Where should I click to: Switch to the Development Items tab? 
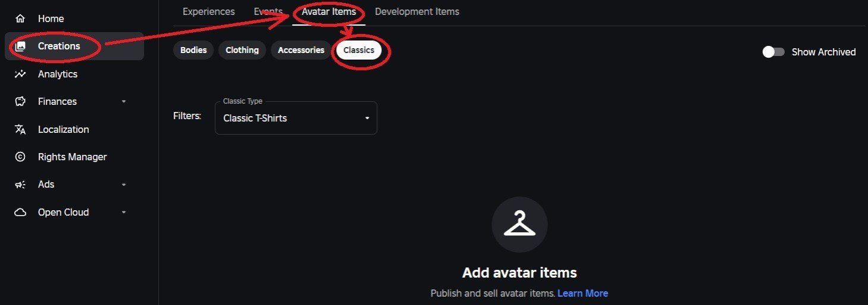417,11
